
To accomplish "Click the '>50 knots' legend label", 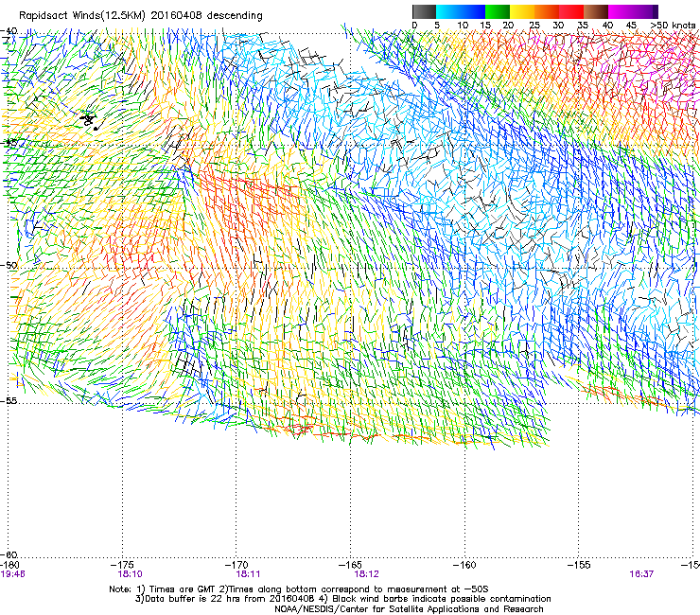I will tap(673, 25).
